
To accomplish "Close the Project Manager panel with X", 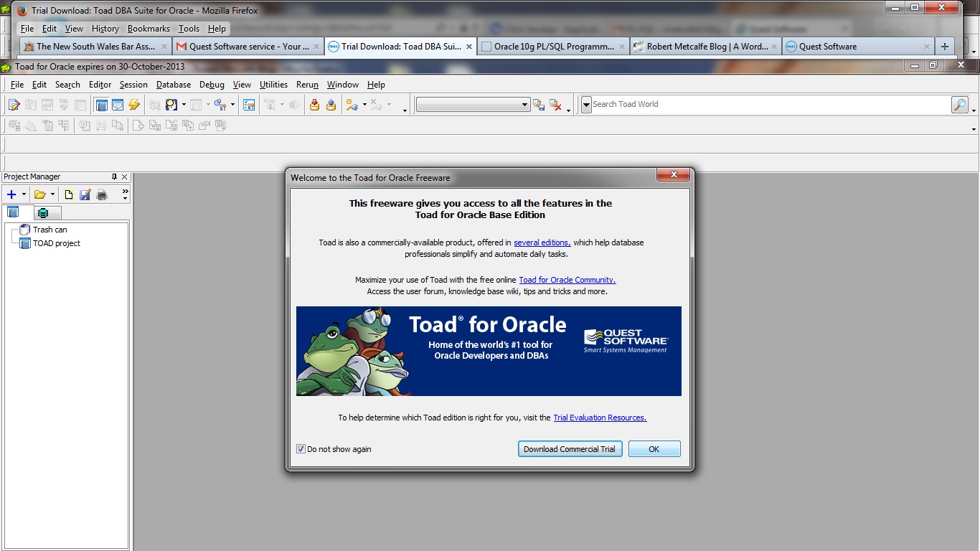I will 124,176.
